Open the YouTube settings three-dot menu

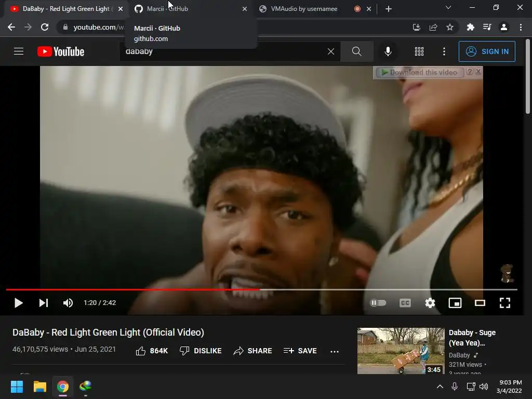[444, 51]
